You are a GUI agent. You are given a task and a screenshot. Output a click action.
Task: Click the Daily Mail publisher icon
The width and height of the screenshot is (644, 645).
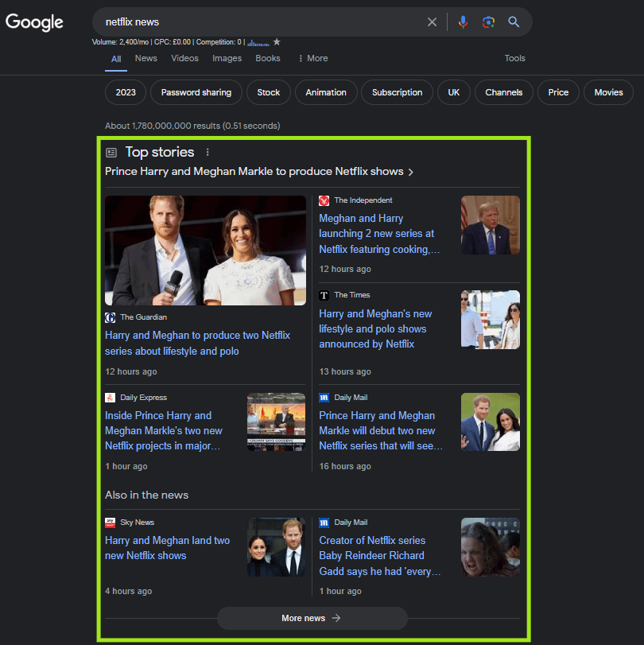pos(324,397)
